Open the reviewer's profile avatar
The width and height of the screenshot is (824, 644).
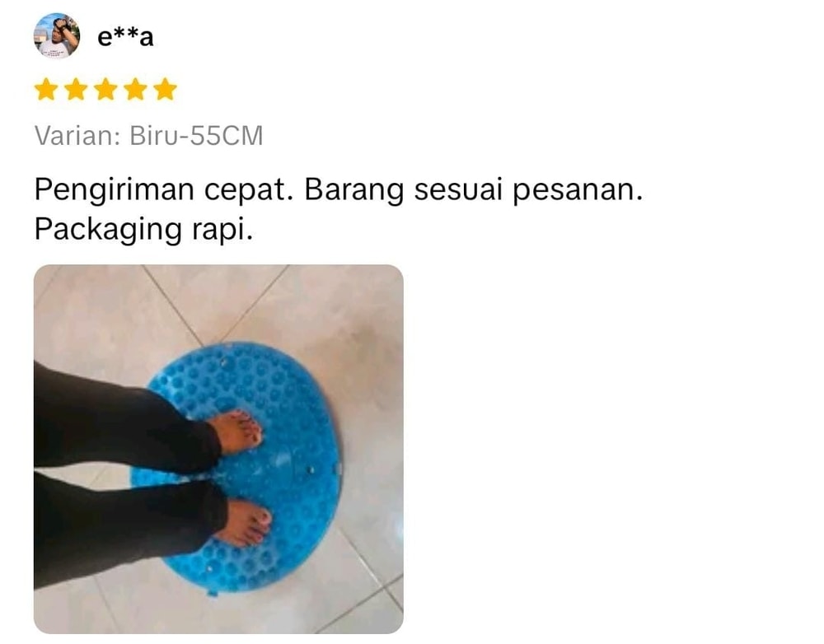(x=56, y=35)
